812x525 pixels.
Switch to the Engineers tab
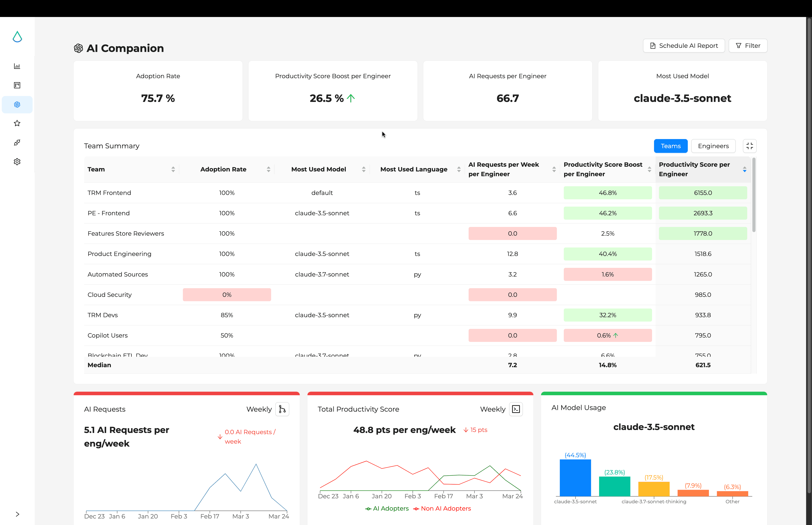pos(713,146)
